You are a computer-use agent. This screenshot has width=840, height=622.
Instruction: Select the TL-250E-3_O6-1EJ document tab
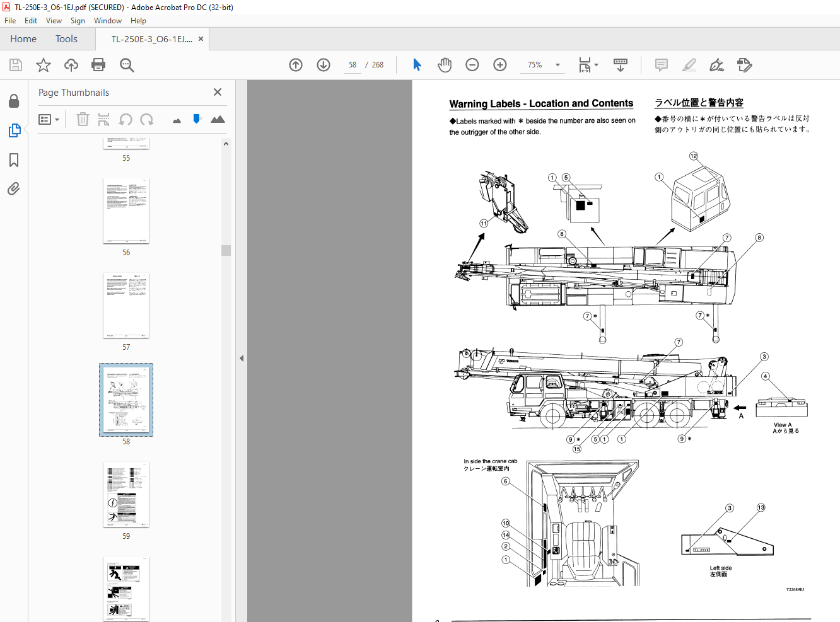click(152, 39)
